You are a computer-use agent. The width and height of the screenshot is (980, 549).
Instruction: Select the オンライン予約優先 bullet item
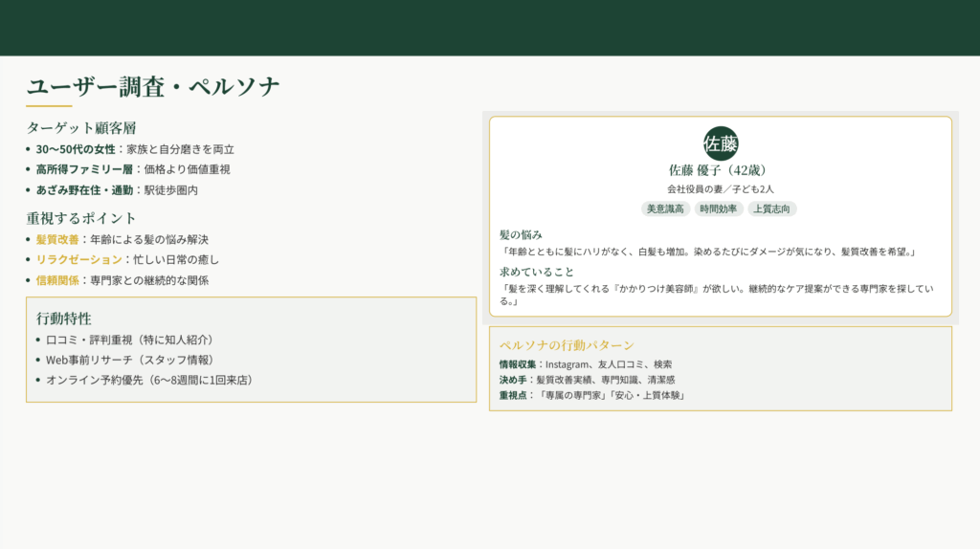tap(149, 380)
